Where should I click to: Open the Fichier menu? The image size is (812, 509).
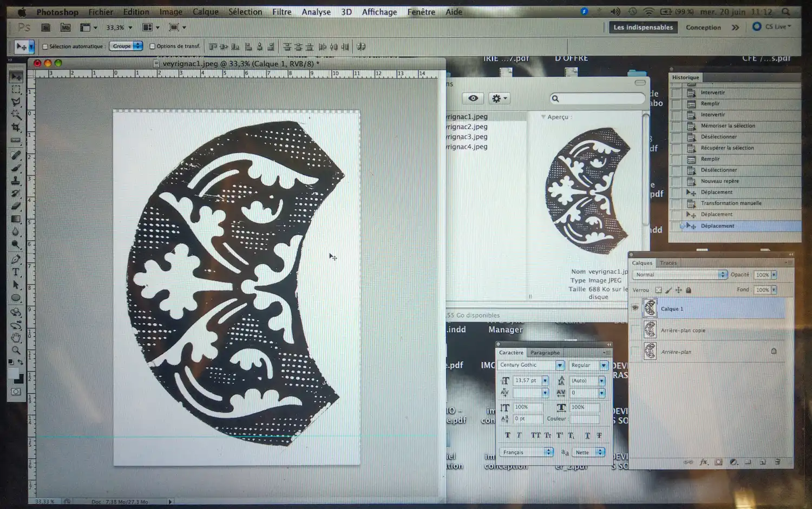pyautogui.click(x=101, y=12)
